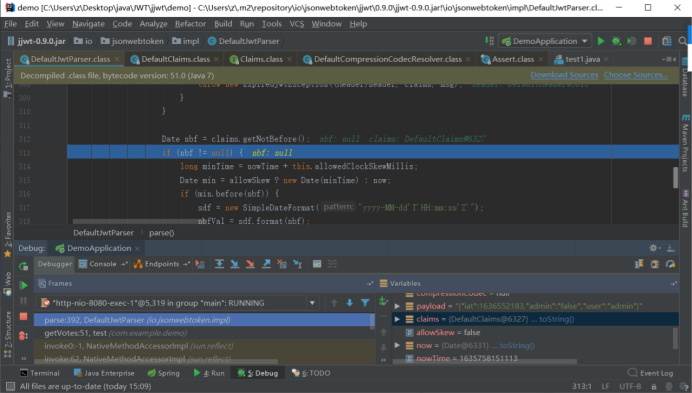This screenshot has height=393, width=692.
Task: Resume program with green debug sidebar arrow
Action: point(24,285)
